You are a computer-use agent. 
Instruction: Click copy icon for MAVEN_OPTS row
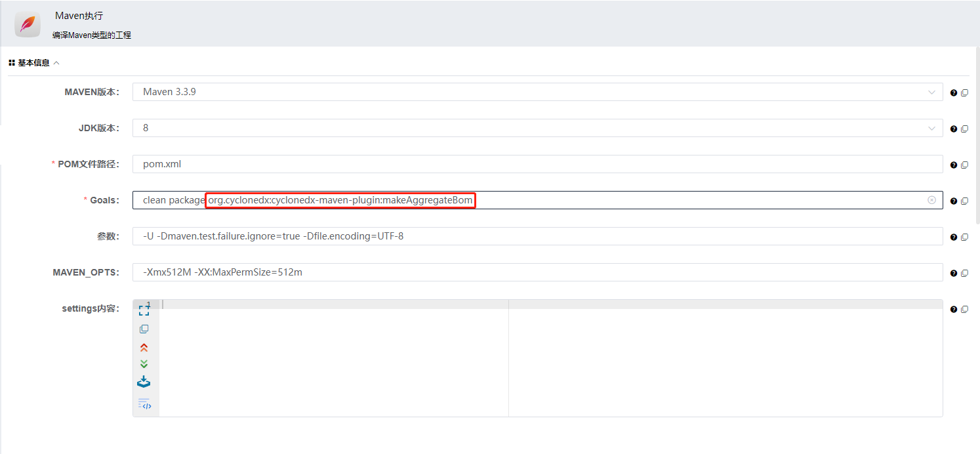click(964, 274)
